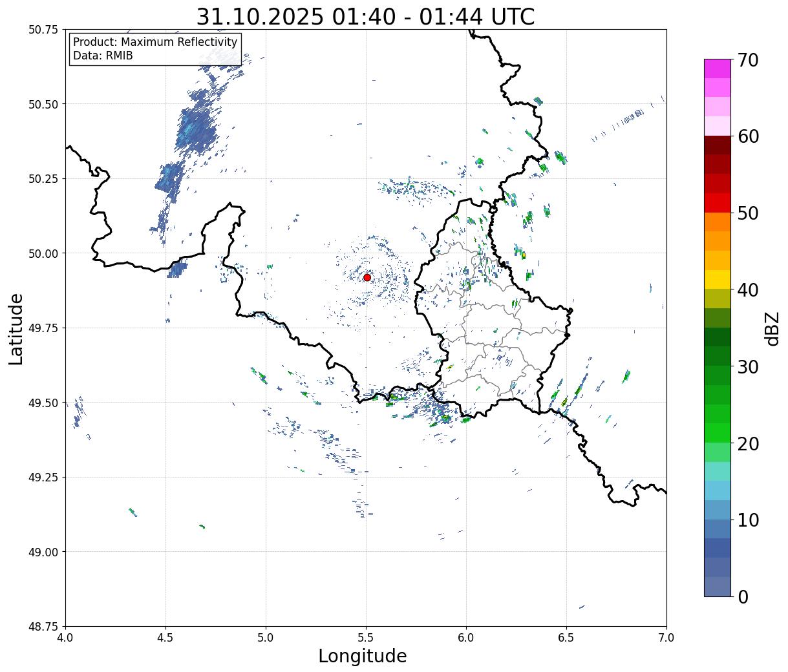This screenshot has height=672, width=788.
Task: Click the colorbar tick label 60
Action: coord(748,136)
